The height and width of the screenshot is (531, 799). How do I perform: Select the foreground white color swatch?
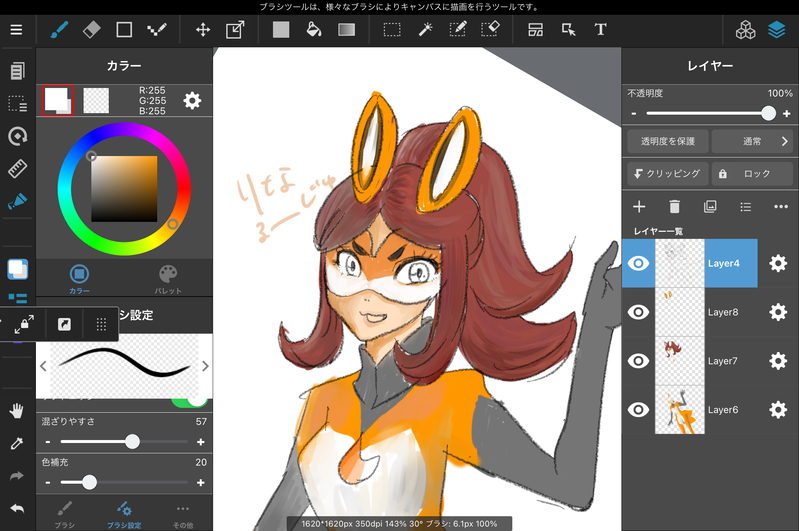click(x=57, y=100)
